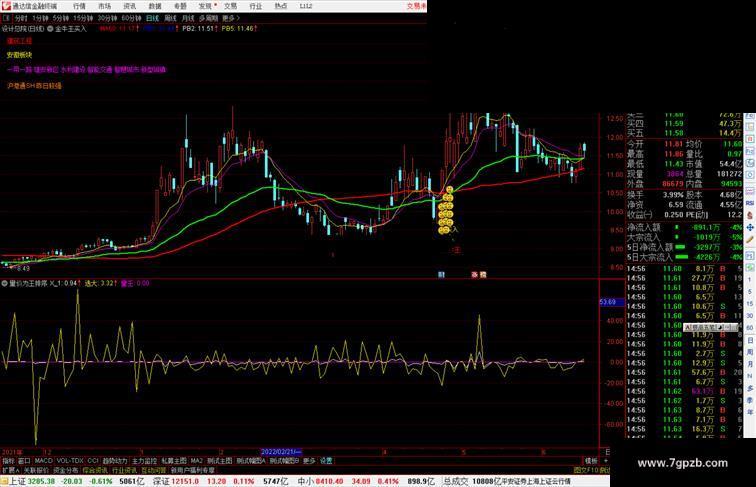This screenshot has height=487, width=756.
Task: Select the 60 minute sidebar shortcut
Action: coord(750,328)
